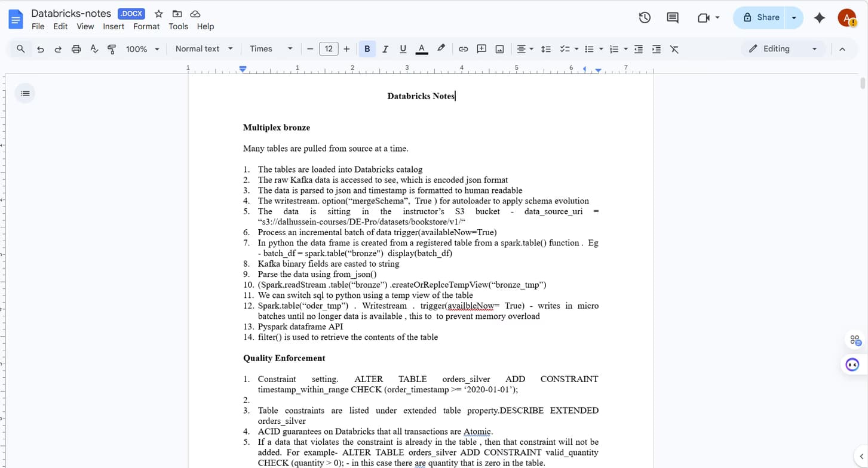
Task: Open the font size dropdown
Action: [329, 49]
